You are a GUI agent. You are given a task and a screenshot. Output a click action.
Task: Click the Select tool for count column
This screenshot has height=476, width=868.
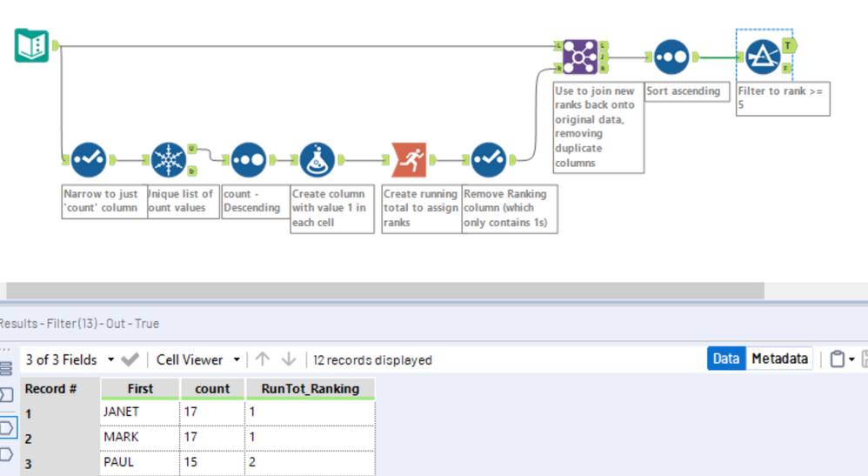89,159
